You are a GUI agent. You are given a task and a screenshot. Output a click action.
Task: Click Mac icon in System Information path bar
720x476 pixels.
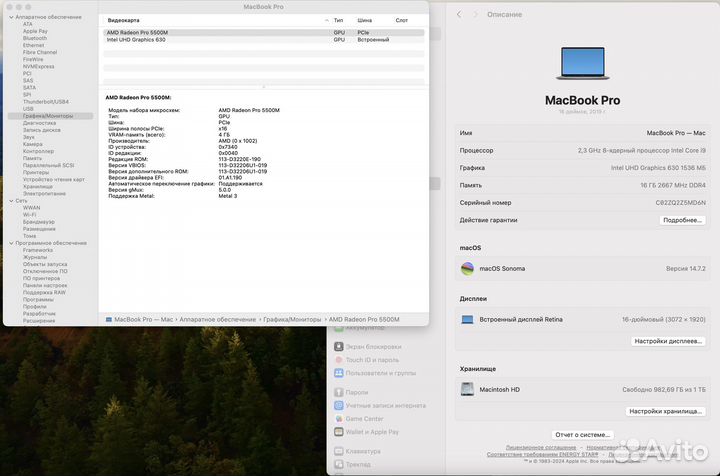point(109,319)
